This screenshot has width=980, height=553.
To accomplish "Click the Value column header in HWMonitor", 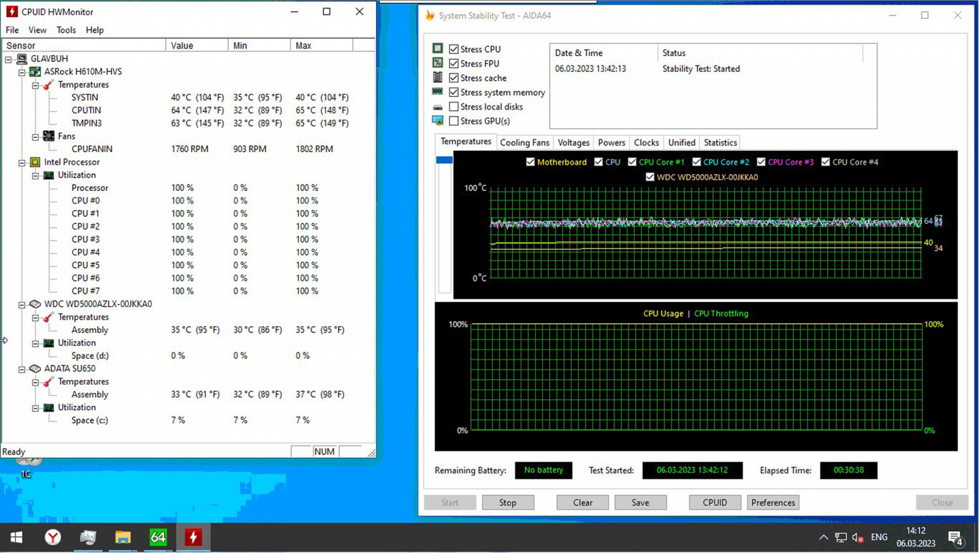I will (x=197, y=45).
